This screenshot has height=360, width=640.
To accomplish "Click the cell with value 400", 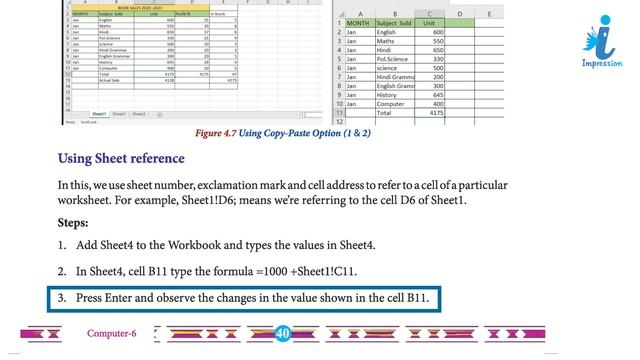I will pyautogui.click(x=429, y=104).
